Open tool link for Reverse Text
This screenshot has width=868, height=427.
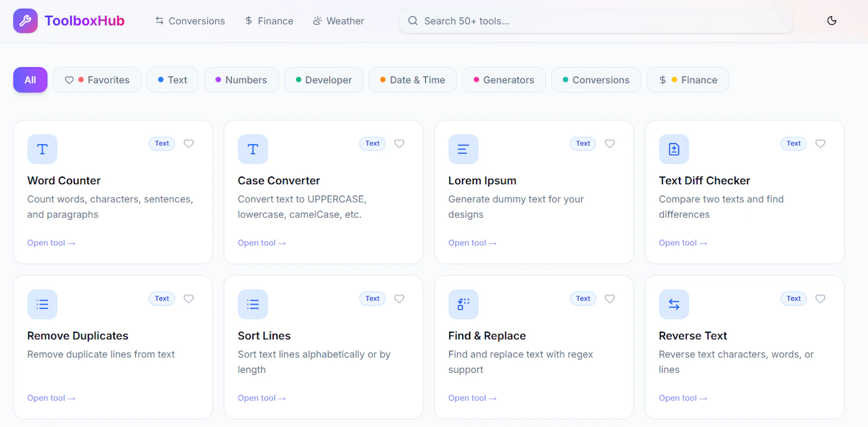(683, 398)
